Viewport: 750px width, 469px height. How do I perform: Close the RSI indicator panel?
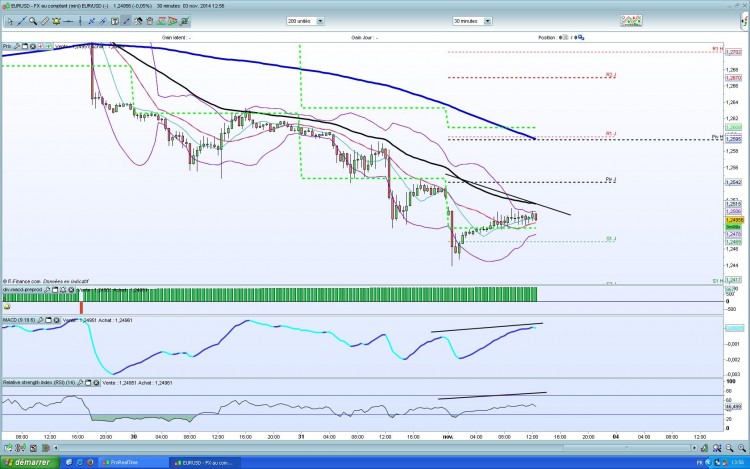pos(96,383)
